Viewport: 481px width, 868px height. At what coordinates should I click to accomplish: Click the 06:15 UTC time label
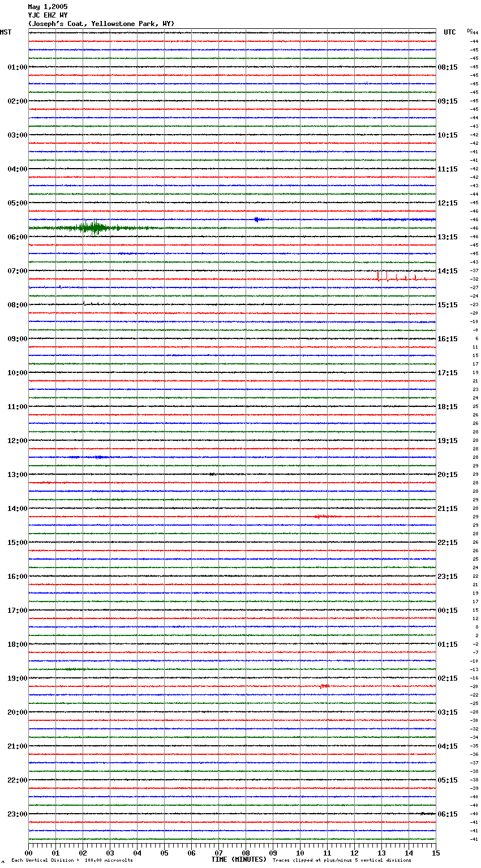click(x=448, y=814)
